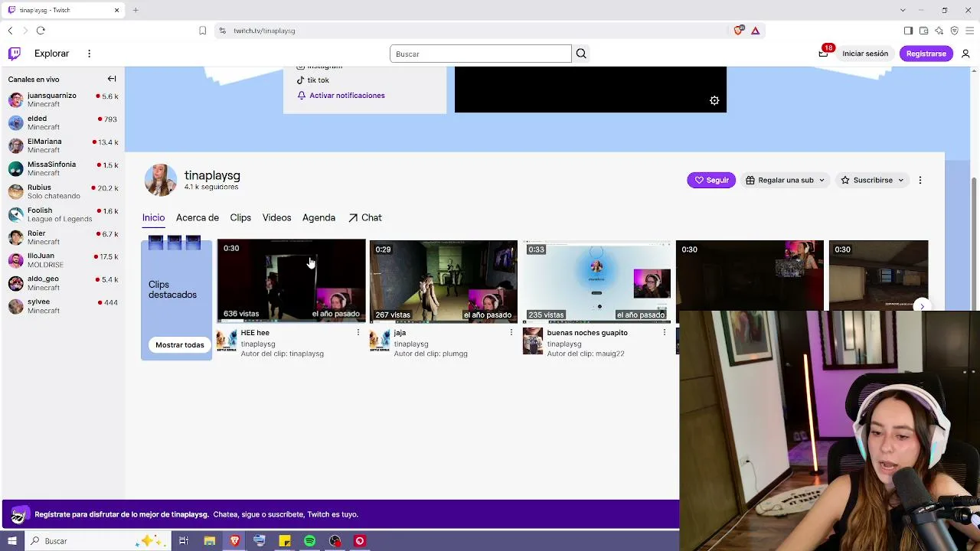980x551 pixels.
Task: Play the HEE hee clip thumbnail
Action: 291,282
